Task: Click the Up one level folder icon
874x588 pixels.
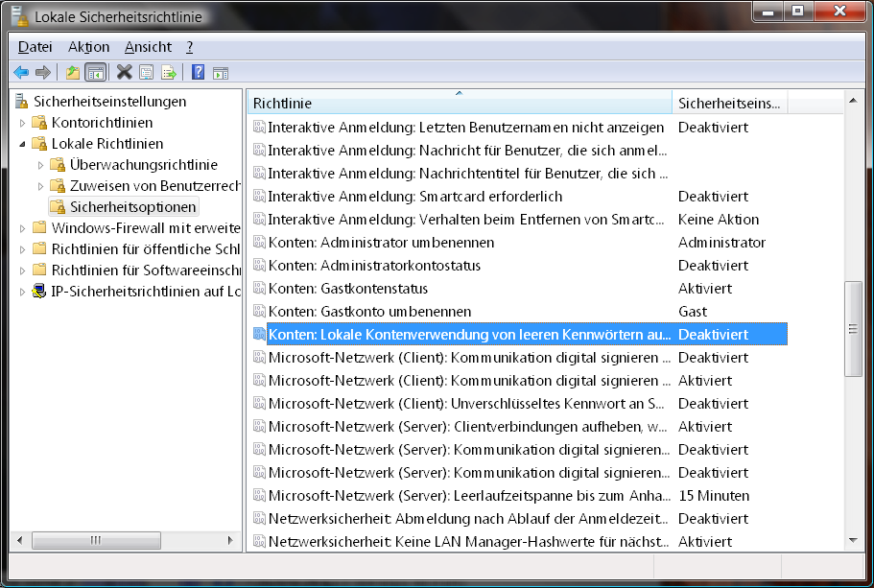Action: pyautogui.click(x=73, y=72)
